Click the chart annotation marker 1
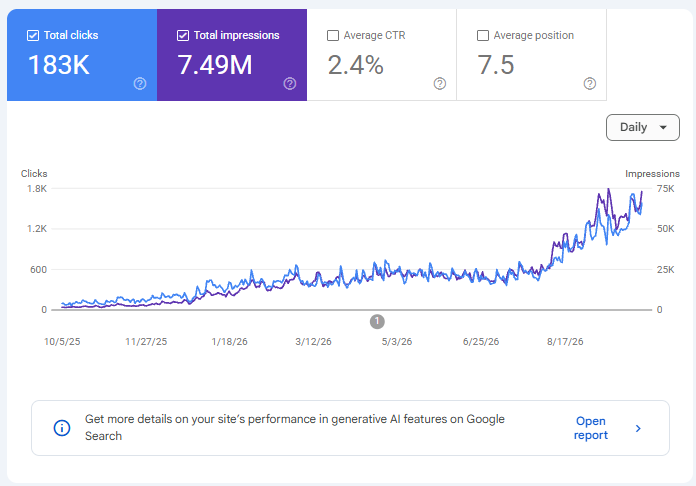This screenshot has width=696, height=486. [x=377, y=321]
